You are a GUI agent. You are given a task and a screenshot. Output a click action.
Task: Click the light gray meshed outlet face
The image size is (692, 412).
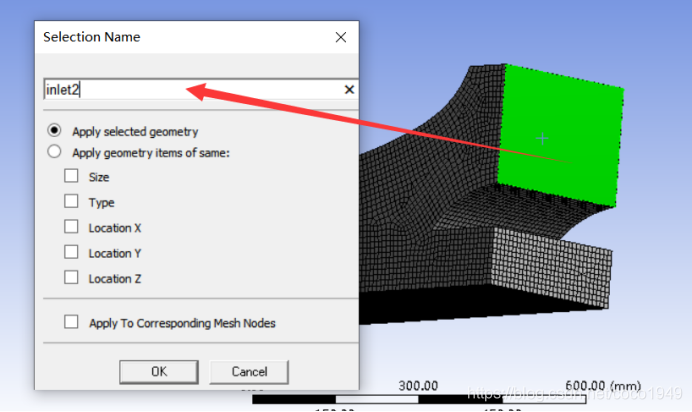pos(552,267)
